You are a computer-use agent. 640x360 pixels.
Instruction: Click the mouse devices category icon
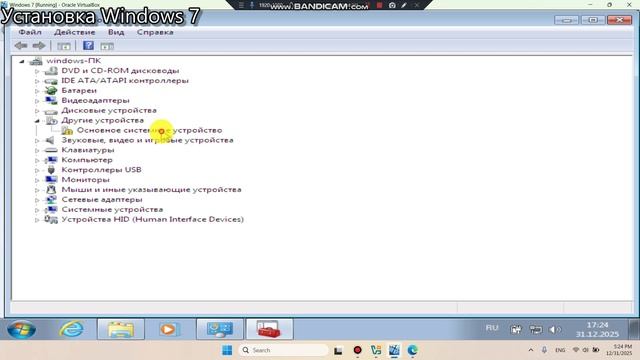coord(51,189)
